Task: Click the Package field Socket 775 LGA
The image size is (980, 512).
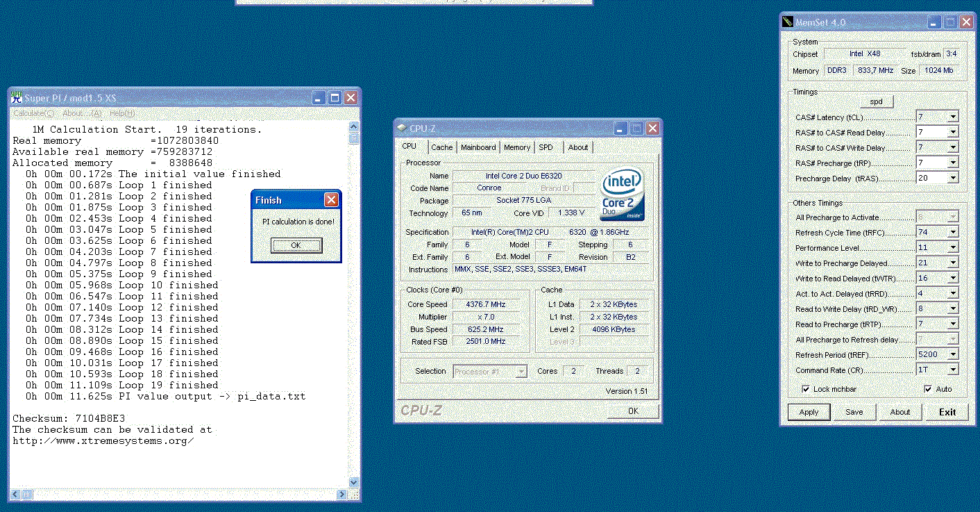Action: 524,200
